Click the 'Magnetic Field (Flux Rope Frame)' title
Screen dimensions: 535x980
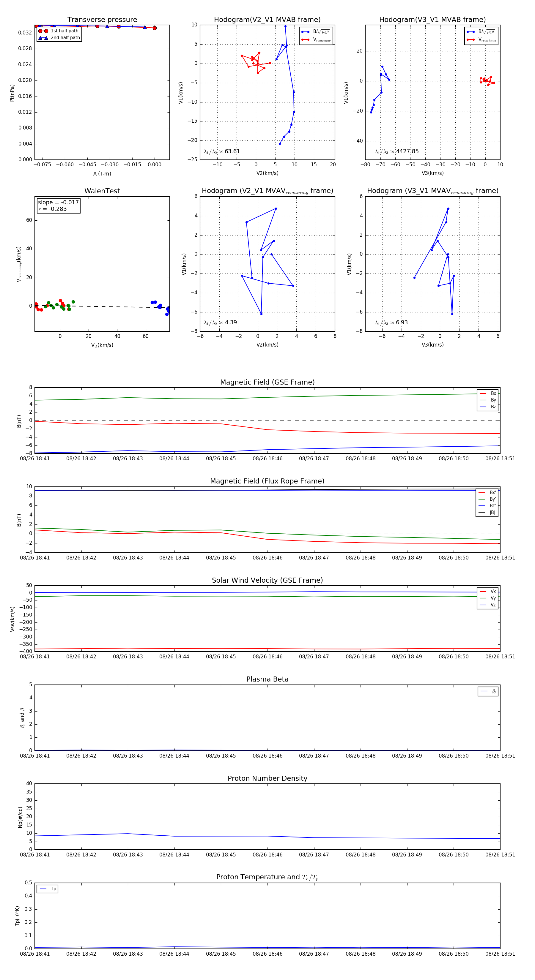pos(267,481)
